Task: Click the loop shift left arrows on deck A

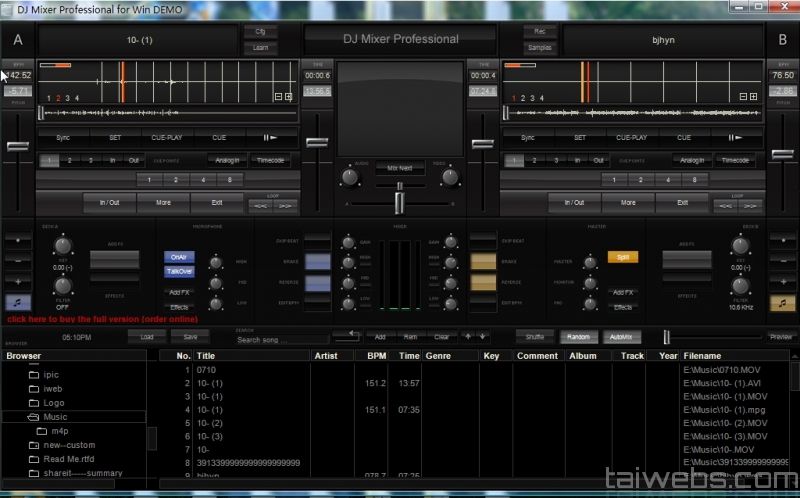Action: (259, 204)
